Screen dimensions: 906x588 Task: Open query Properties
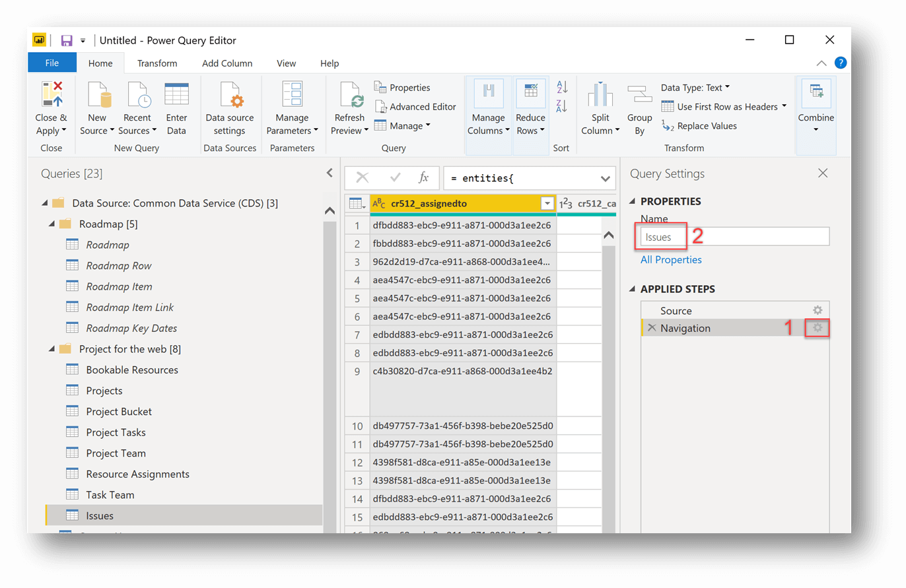pyautogui.click(x=402, y=88)
